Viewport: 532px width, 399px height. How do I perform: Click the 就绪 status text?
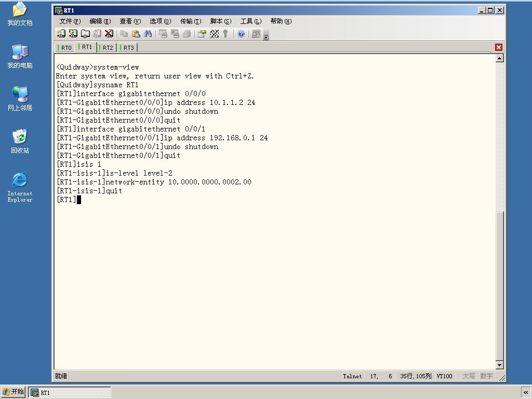coord(61,376)
